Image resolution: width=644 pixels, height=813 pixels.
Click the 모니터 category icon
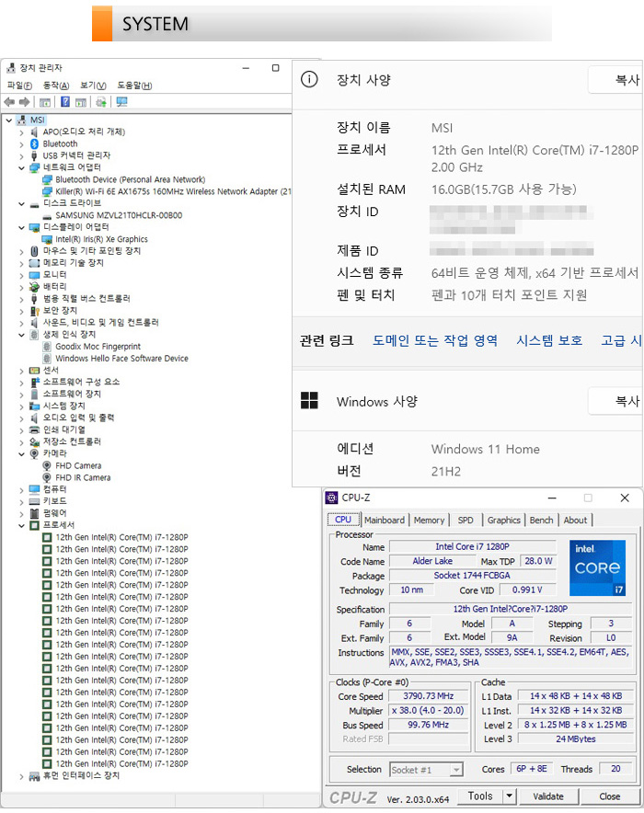pos(34,275)
